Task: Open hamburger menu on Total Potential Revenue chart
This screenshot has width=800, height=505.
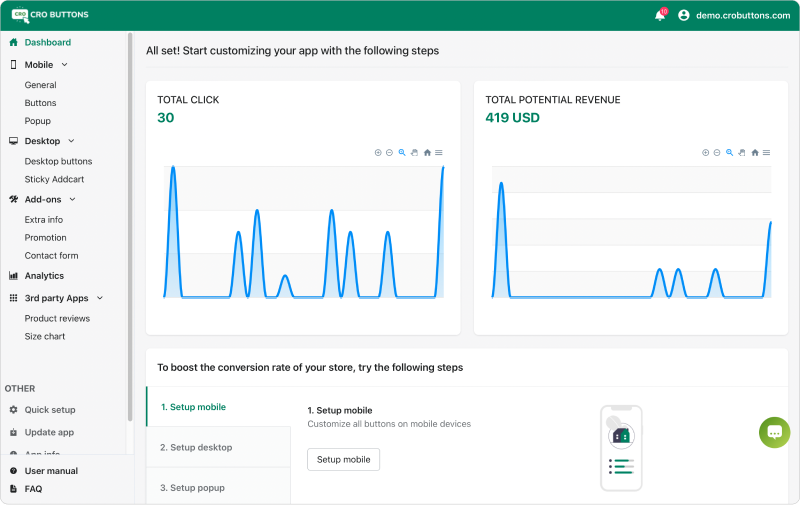Action: (767, 153)
